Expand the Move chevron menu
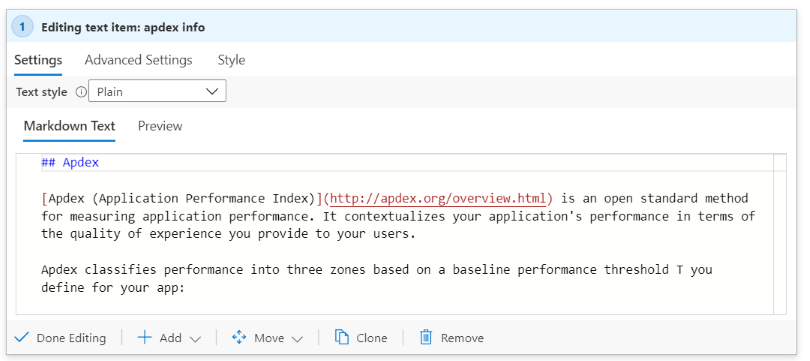The image size is (810, 361). 297,339
